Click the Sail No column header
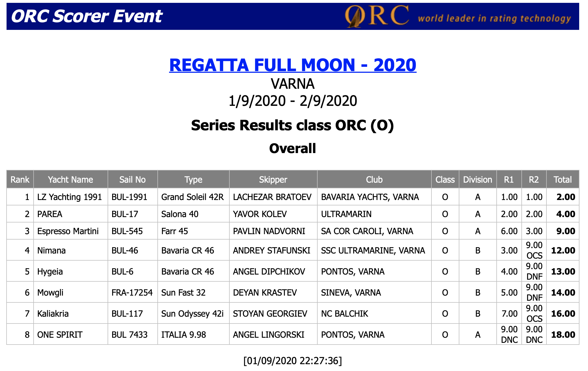The image size is (588, 371). pos(133,180)
